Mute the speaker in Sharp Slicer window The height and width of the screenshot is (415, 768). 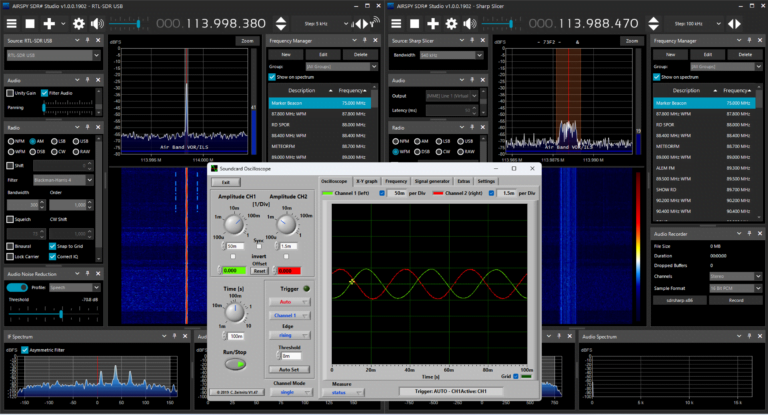pos(470,24)
